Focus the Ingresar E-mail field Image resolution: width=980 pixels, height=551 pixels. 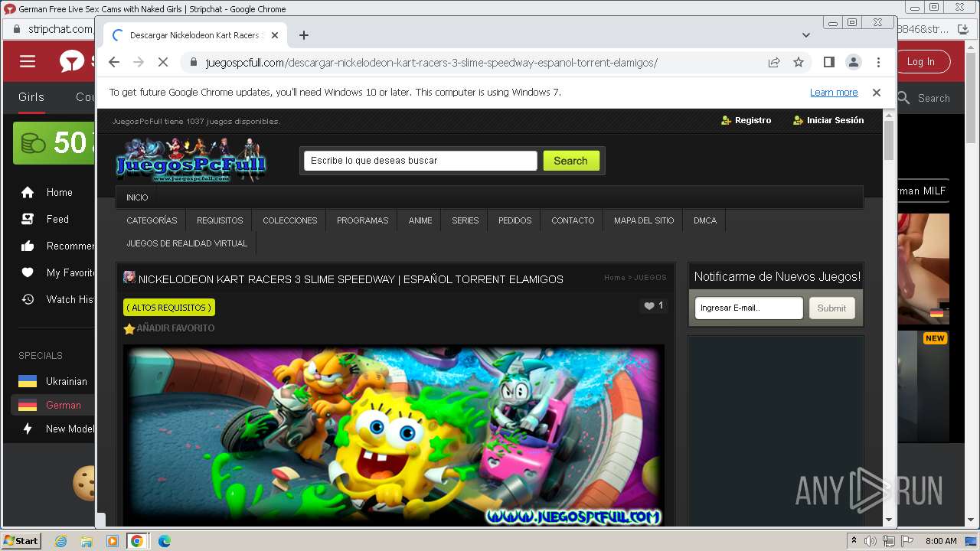tap(749, 308)
